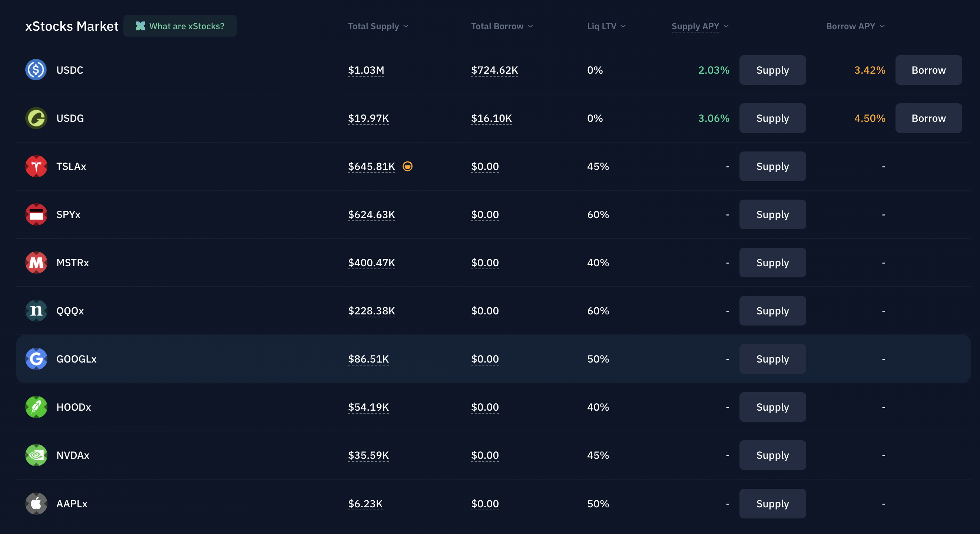Supply SPYx
Viewport: 980px width, 534px height.
point(772,214)
